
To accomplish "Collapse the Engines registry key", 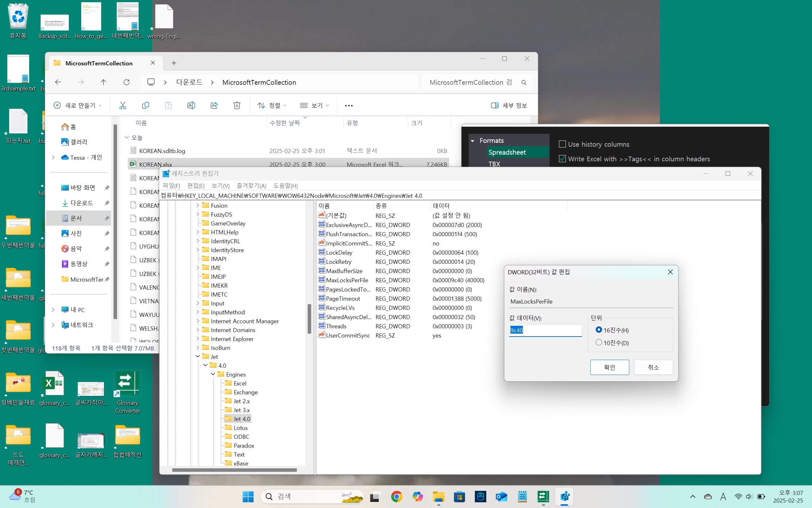I will (213, 374).
